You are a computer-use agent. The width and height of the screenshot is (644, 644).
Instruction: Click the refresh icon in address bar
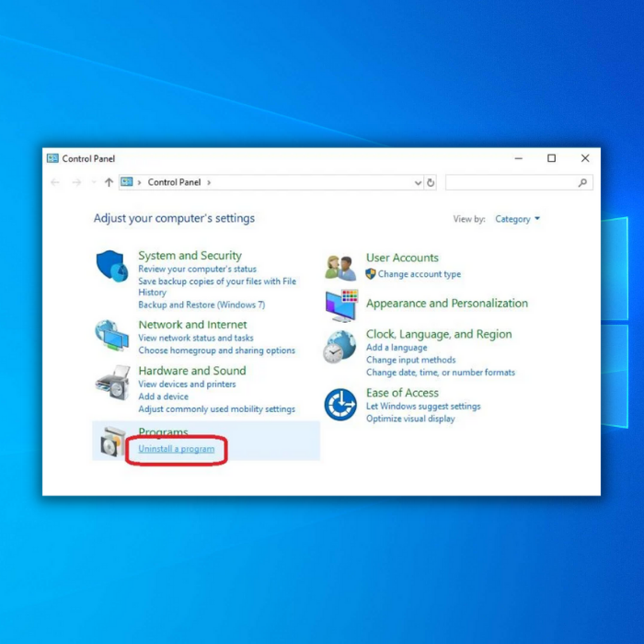click(x=430, y=182)
